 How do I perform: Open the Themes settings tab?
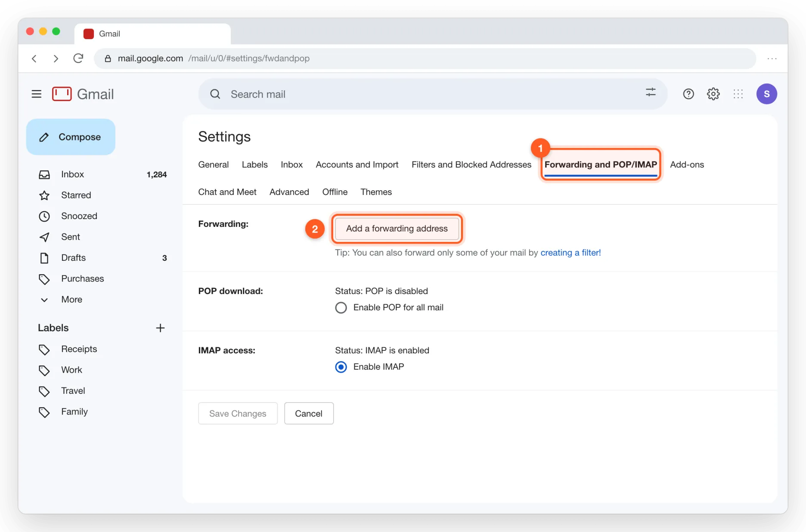coord(376,192)
